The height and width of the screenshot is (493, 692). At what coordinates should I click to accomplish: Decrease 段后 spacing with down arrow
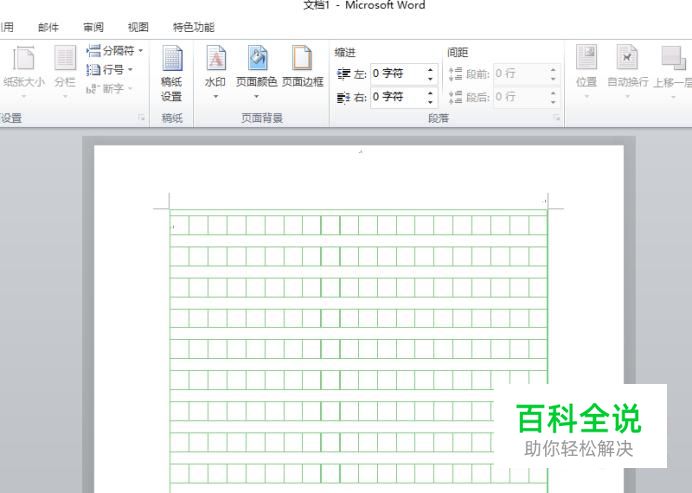pos(553,102)
